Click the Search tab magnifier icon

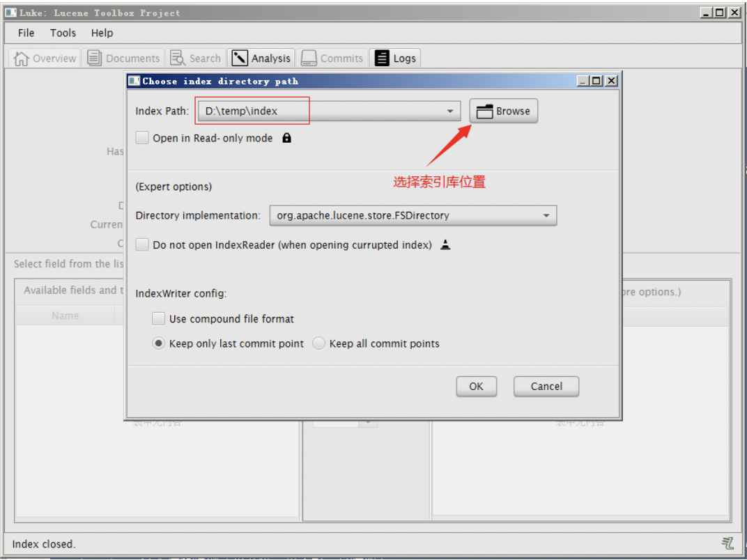click(178, 59)
